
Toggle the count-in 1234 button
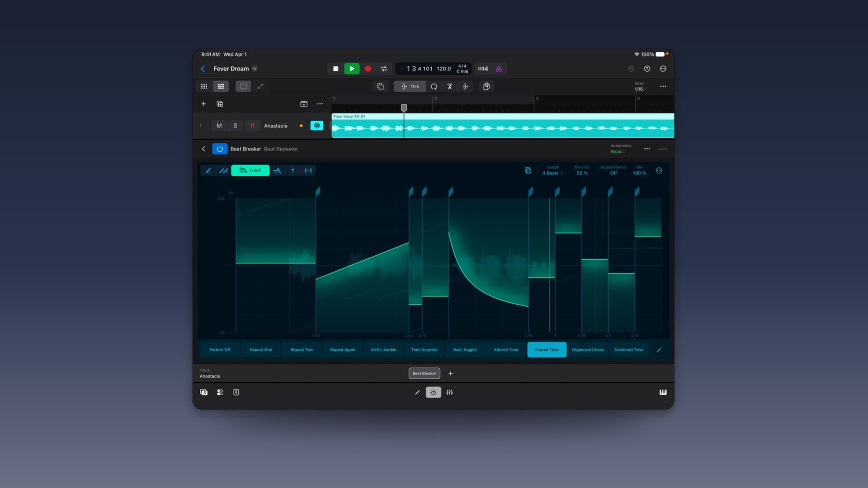pyautogui.click(x=483, y=69)
